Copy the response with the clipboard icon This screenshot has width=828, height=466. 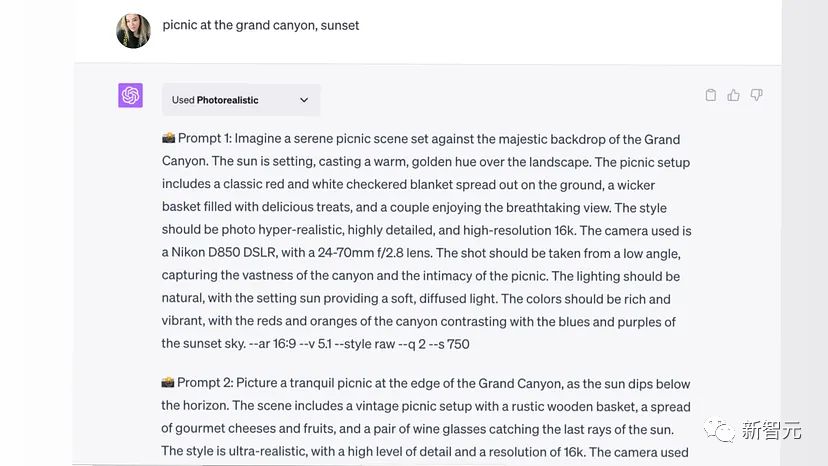point(711,96)
